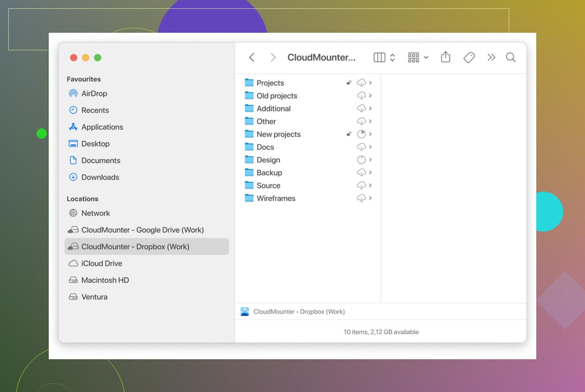
Task: Click cloud download icon for Old projects
Action: pyautogui.click(x=361, y=96)
